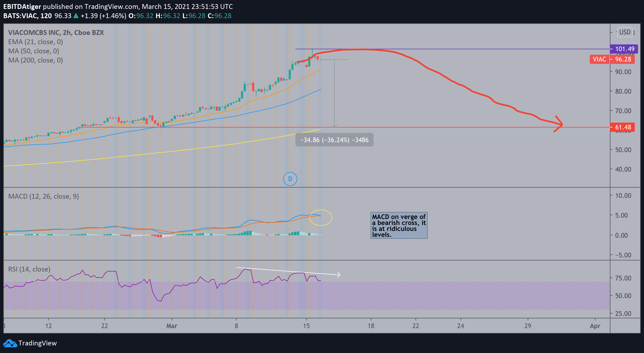
Task: Click the Apr date label on time axis
Action: click(x=595, y=326)
